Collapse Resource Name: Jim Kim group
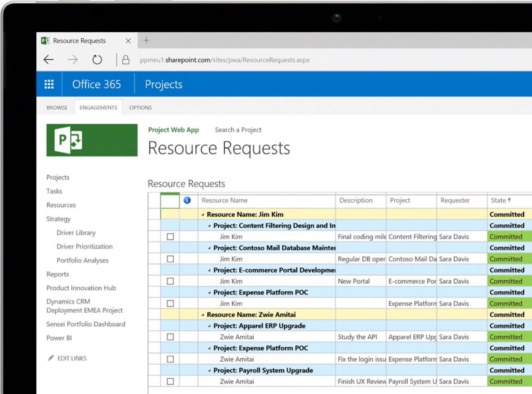Viewport: 532px width, 394px height. tap(203, 214)
